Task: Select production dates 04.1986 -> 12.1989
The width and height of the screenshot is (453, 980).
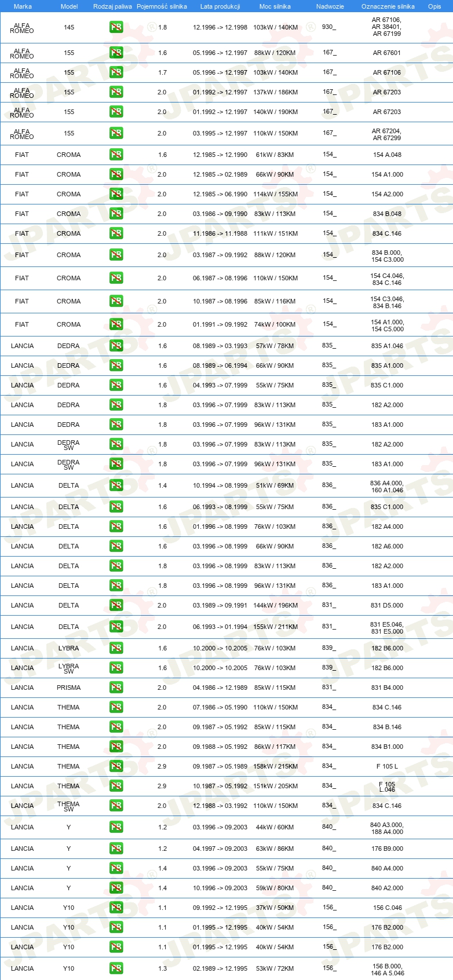Action: coord(220,688)
